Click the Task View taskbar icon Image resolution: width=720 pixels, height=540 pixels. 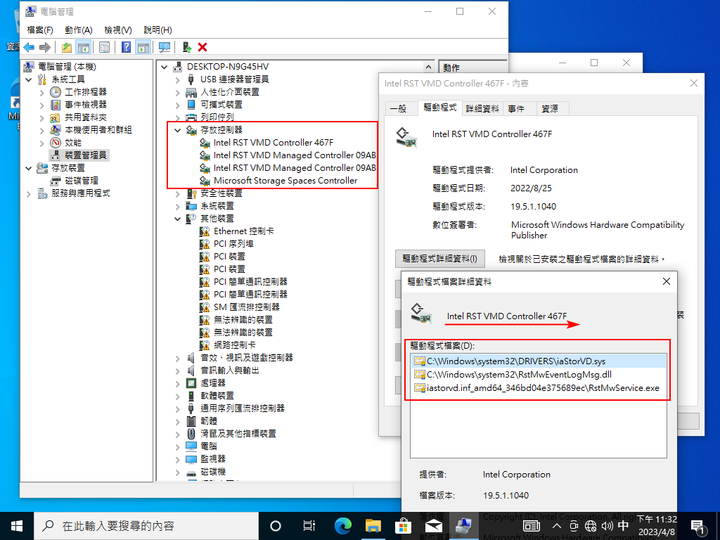(x=309, y=526)
